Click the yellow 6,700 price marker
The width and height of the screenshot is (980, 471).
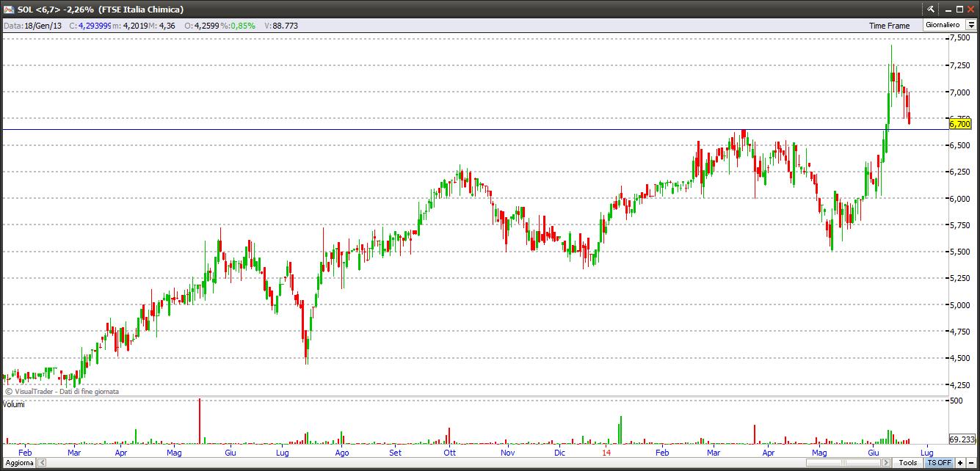(x=959, y=124)
